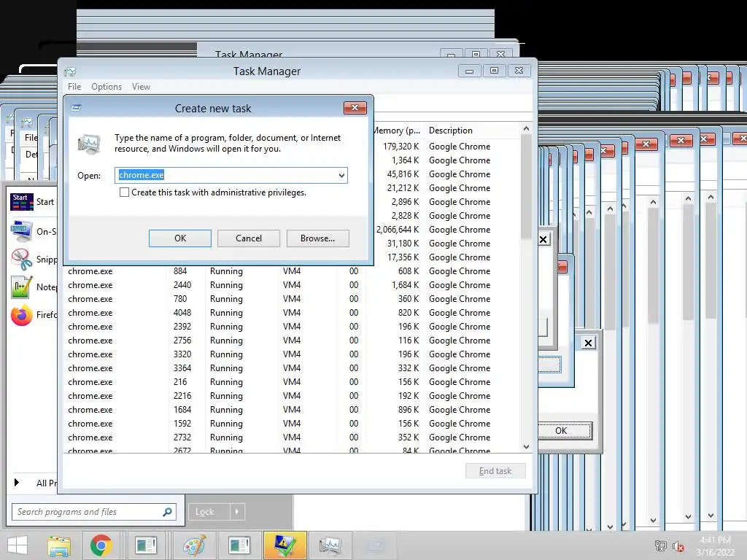This screenshot has width=747, height=560.
Task: Click the network tray icon
Action: click(x=661, y=546)
